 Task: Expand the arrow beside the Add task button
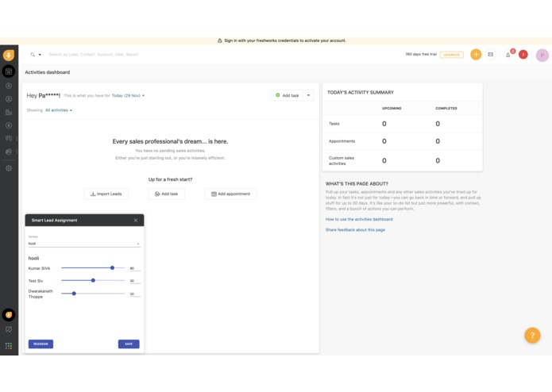308,95
